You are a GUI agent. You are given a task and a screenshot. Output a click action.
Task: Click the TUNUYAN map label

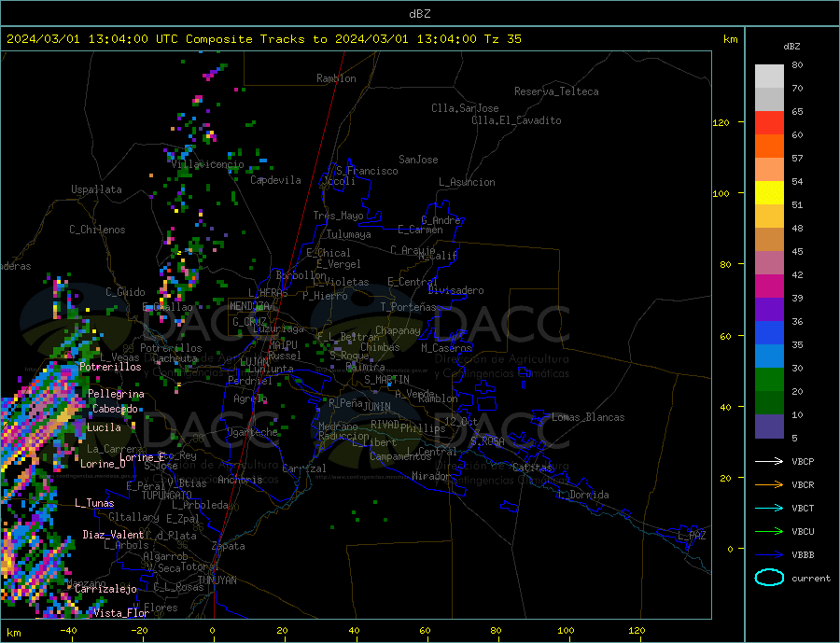pyautogui.click(x=217, y=580)
